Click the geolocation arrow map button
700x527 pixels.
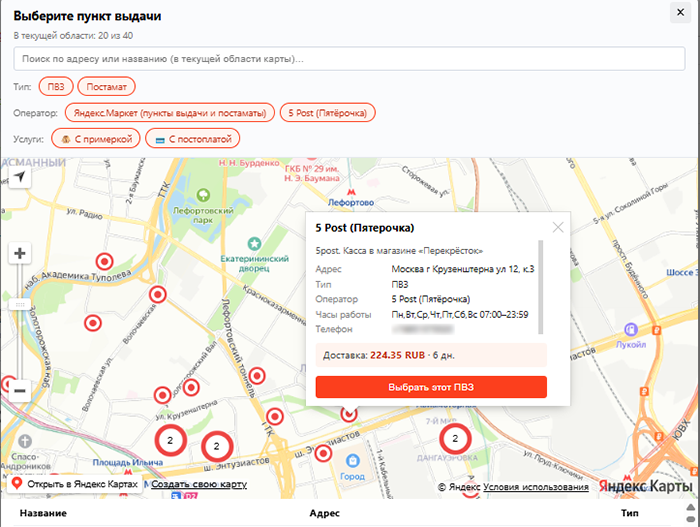[20, 177]
